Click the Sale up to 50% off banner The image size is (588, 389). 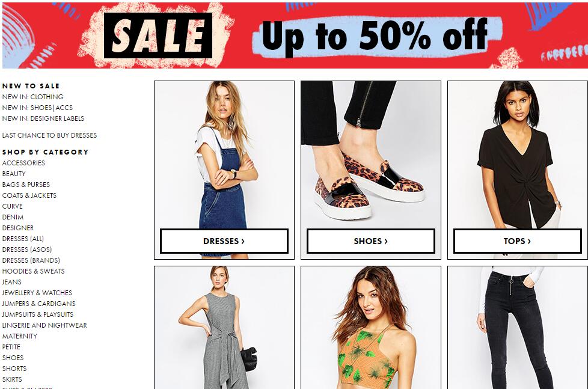tap(295, 35)
